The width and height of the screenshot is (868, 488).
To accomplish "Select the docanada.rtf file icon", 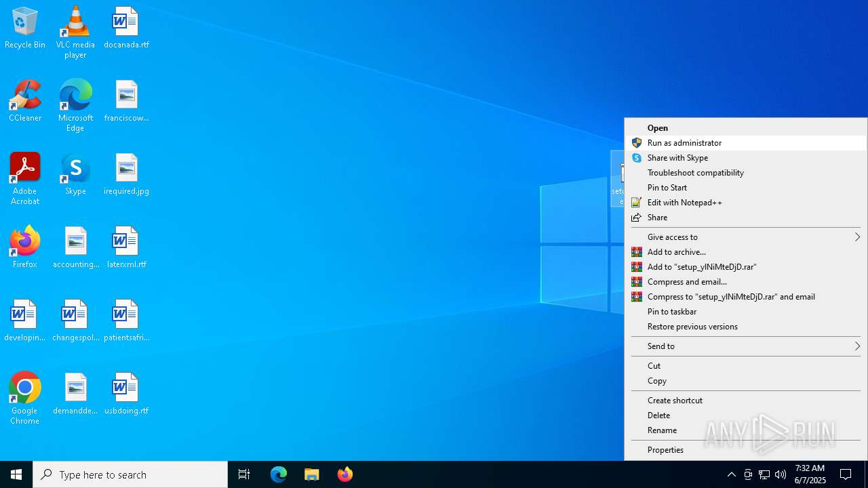I will pos(126,28).
